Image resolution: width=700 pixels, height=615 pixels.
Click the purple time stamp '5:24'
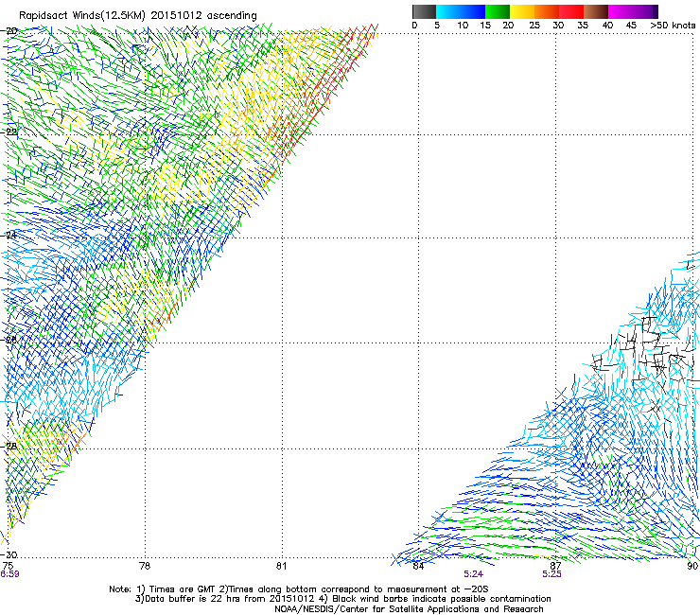tap(473, 574)
